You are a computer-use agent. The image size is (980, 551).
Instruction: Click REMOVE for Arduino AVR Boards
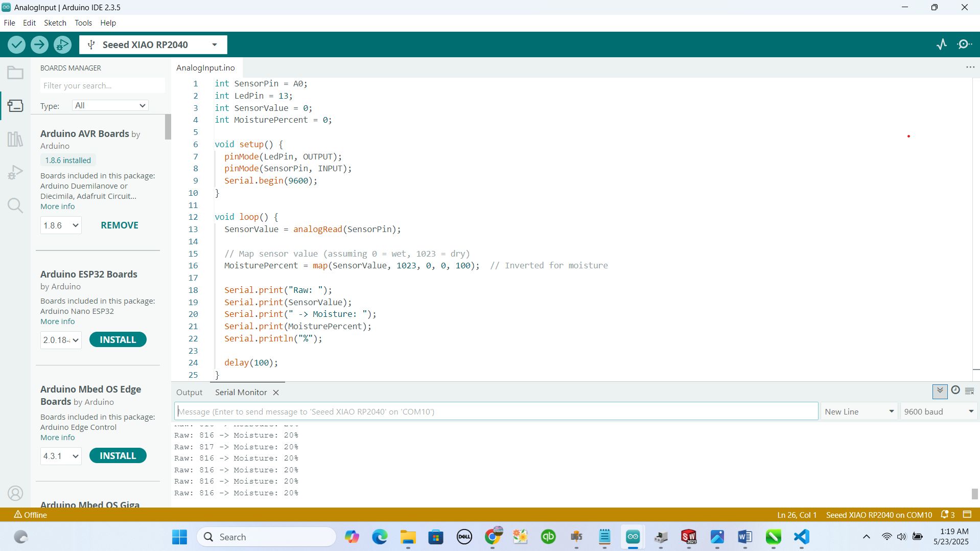pos(120,225)
